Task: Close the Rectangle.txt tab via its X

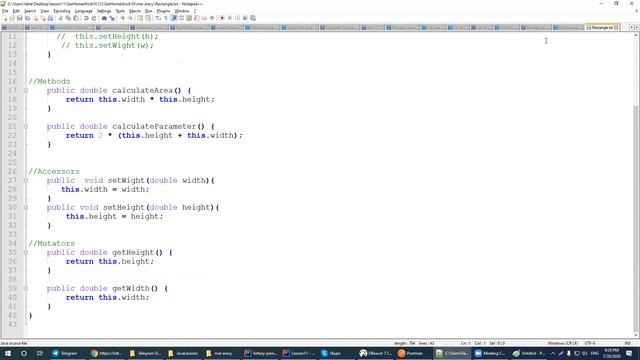Action: [x=616, y=27]
